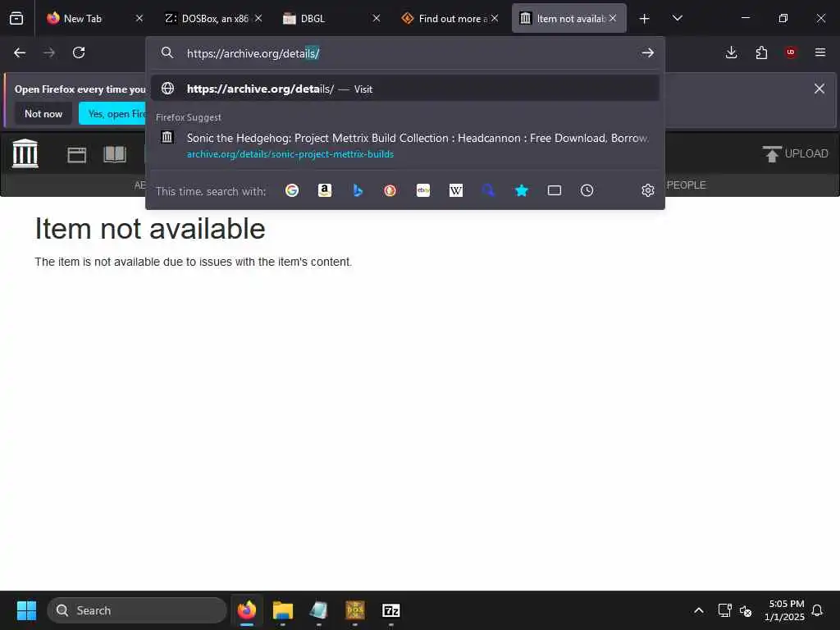Close the DBGL tab

[377, 18]
